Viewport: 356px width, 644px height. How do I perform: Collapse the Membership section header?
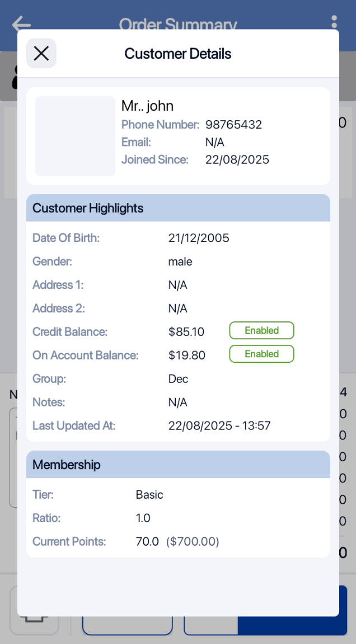coord(178,465)
